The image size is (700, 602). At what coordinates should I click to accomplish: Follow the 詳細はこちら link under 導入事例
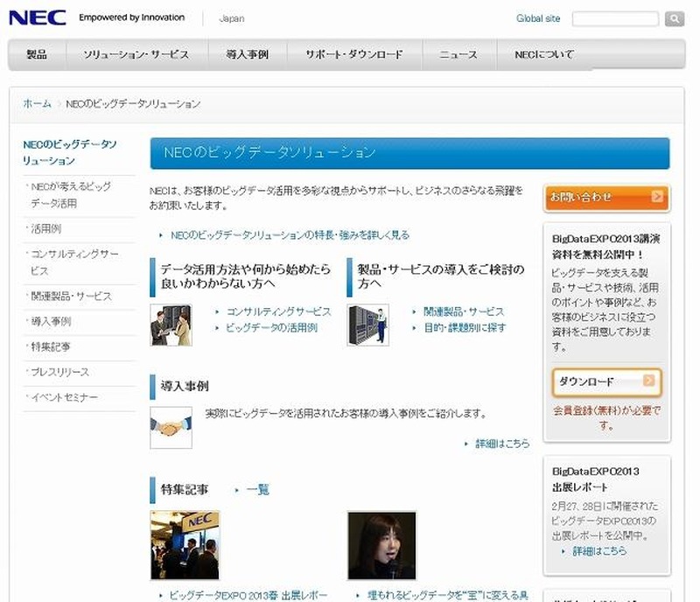pyautogui.click(x=501, y=444)
